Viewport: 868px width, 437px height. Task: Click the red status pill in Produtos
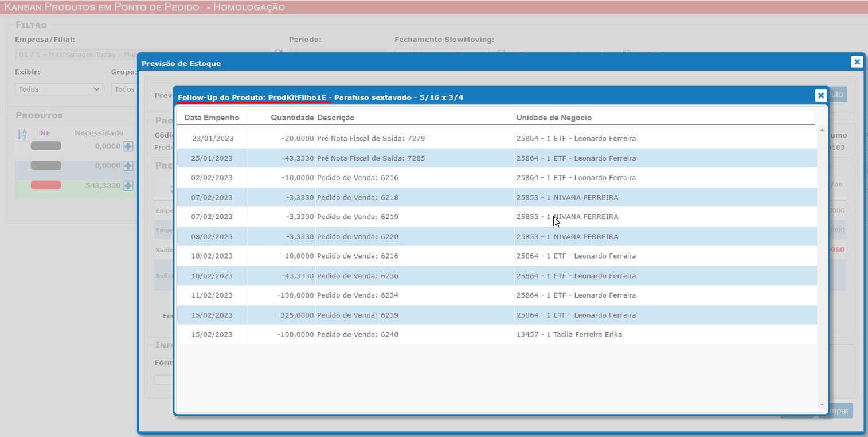46,185
